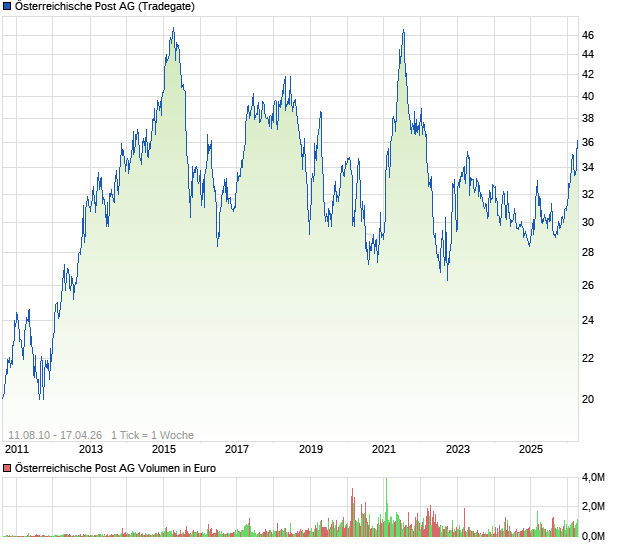Viewport: 620px width, 546px height.
Task: Click the 2015 price peak near 46
Action: pos(174,28)
